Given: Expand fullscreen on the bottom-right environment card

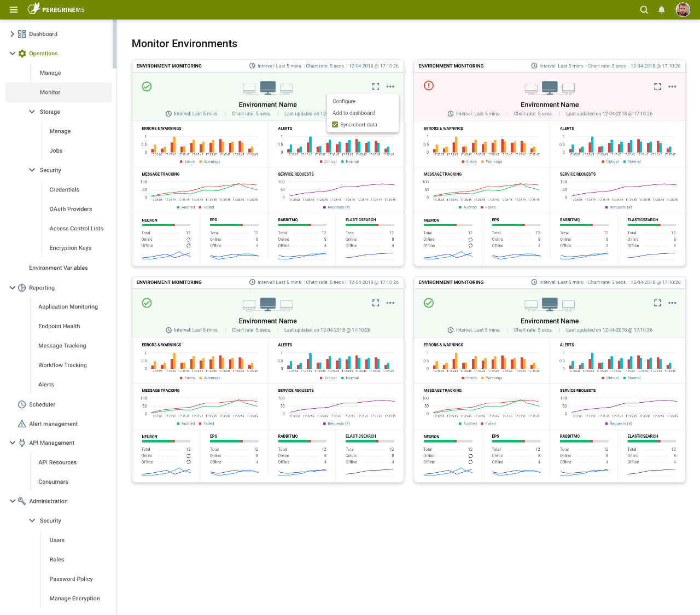Looking at the screenshot, I should (657, 303).
